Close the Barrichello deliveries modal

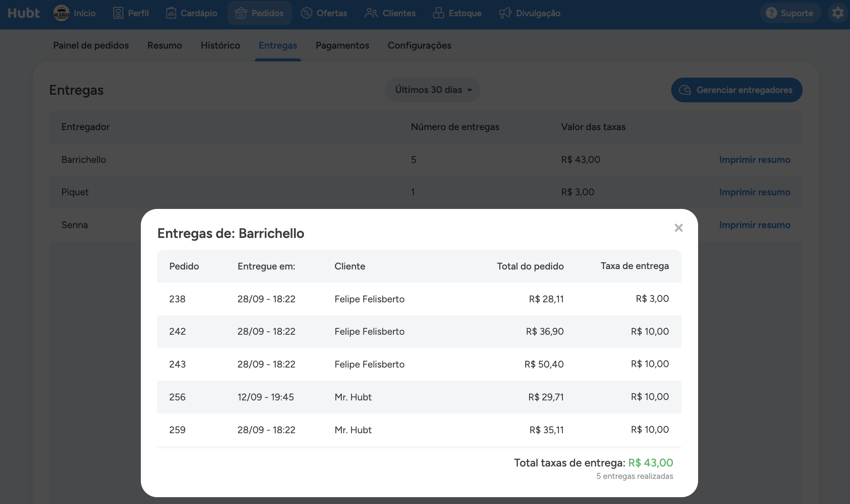tap(678, 228)
